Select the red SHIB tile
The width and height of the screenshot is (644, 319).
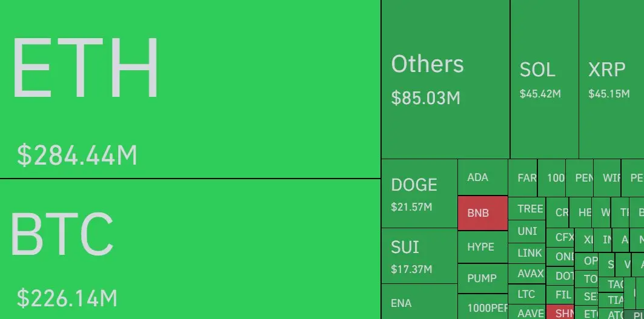[560, 312]
